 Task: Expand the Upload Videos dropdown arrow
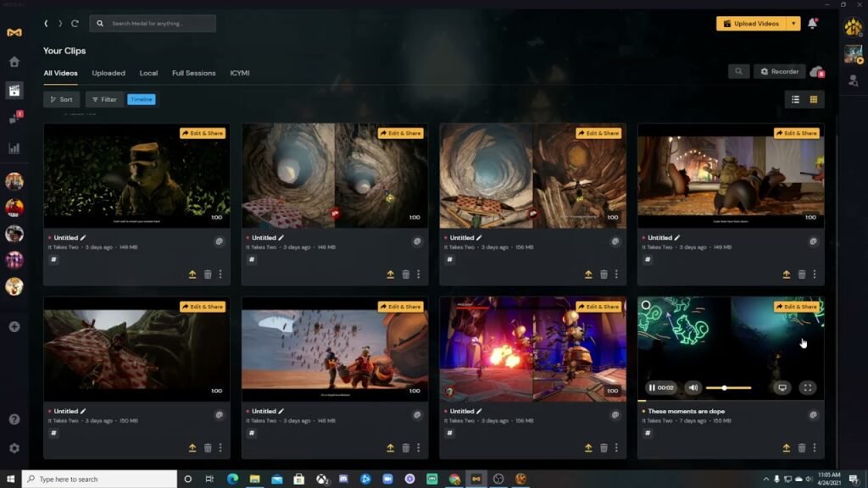pos(794,24)
